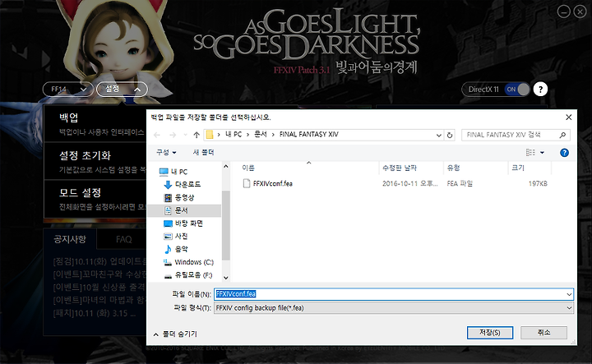Image resolution: width=592 pixels, height=364 pixels.
Task: Select Windows (C:) drive
Action: (188, 262)
